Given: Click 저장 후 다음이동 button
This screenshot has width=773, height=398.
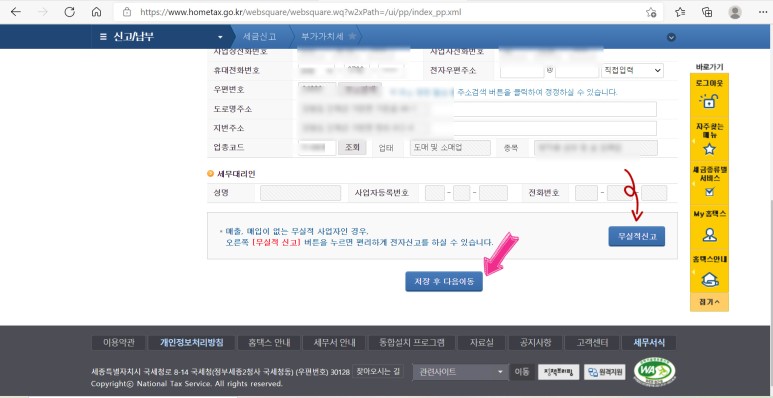Looking at the screenshot, I should pyautogui.click(x=444, y=281).
